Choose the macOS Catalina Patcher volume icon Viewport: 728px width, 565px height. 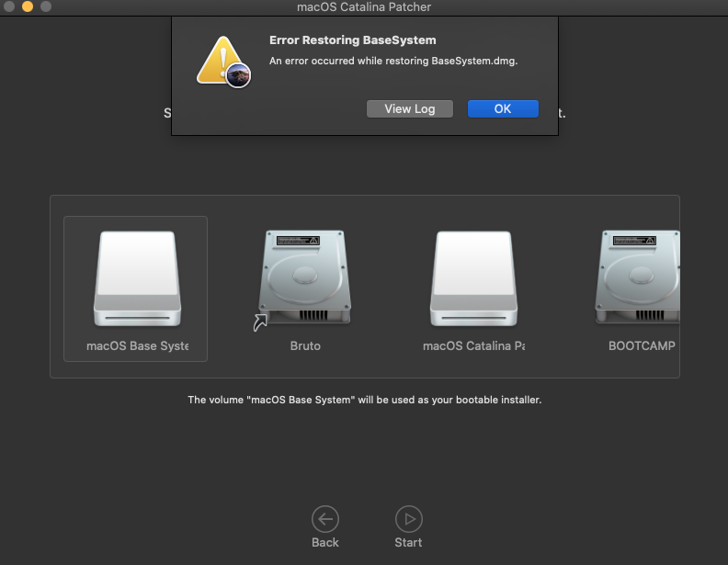coord(473,278)
